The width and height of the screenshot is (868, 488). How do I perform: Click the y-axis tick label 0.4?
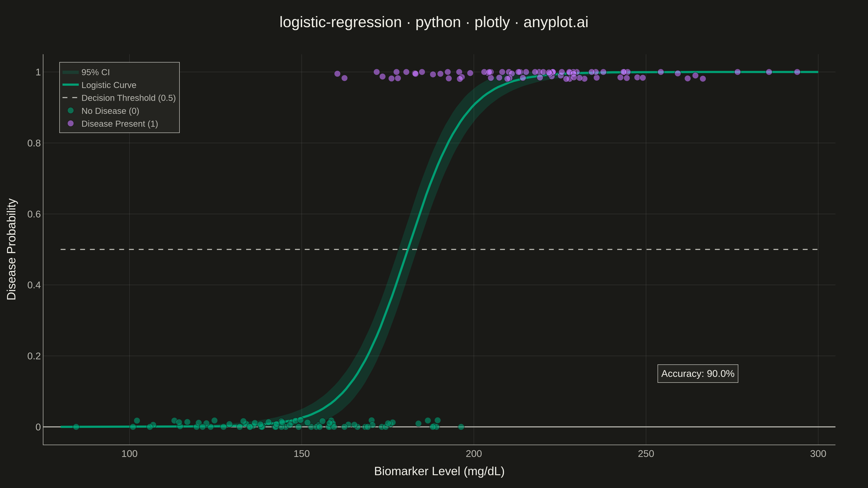click(x=34, y=285)
